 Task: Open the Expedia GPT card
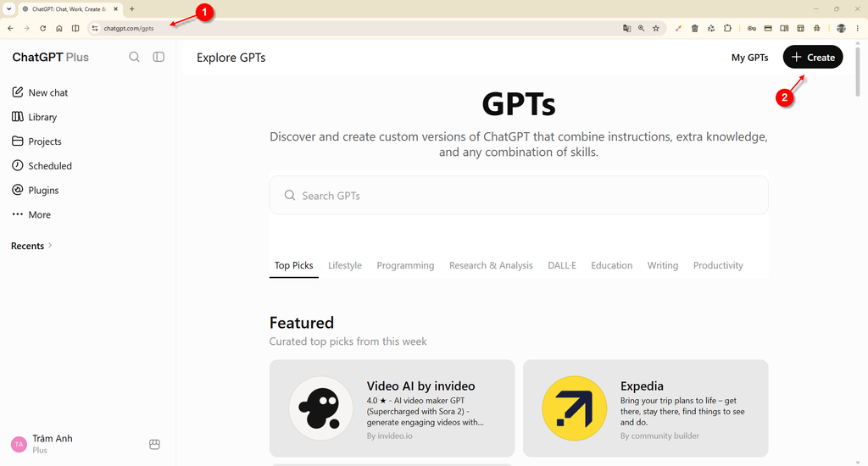(645, 408)
